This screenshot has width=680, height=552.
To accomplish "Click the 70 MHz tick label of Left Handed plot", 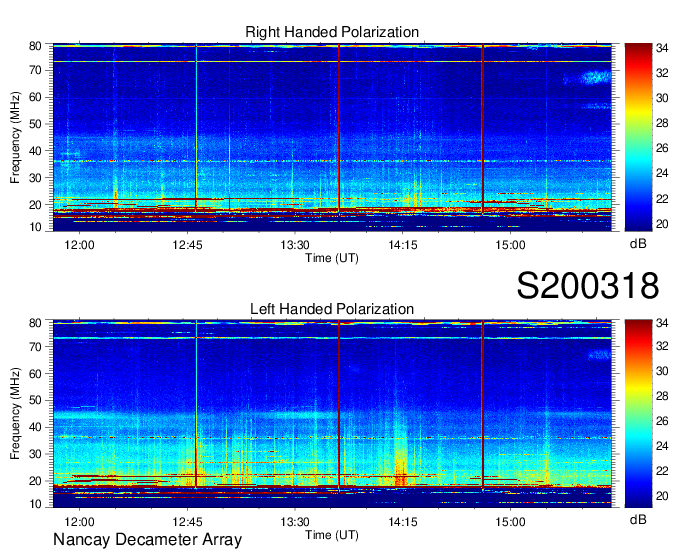I will (35, 346).
